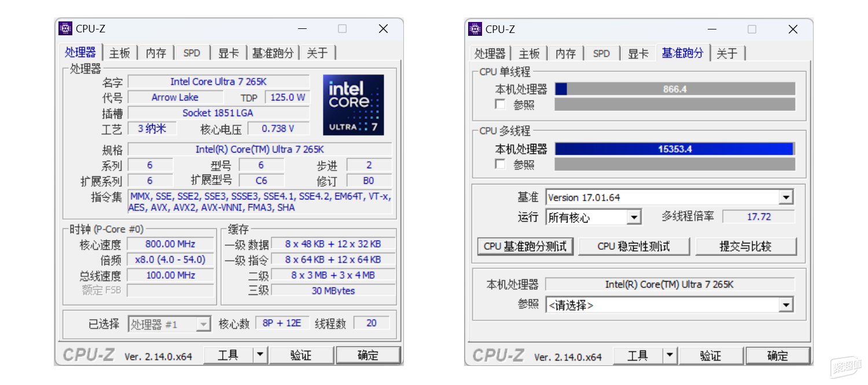Click the empty 额定 FSB field
Screen dimensions: 868x385
171,290
